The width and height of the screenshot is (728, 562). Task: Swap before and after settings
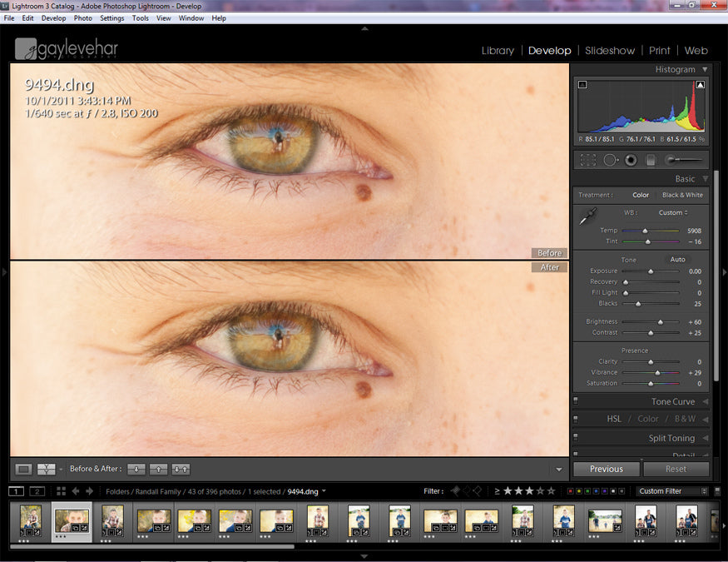point(181,470)
